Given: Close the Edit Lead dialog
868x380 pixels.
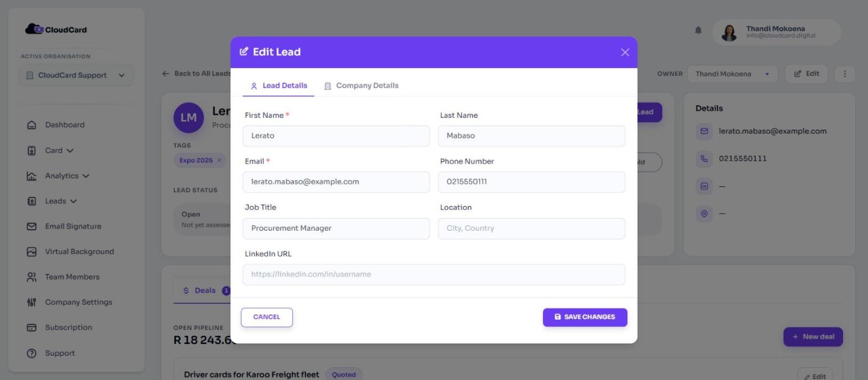Looking at the screenshot, I should point(625,52).
